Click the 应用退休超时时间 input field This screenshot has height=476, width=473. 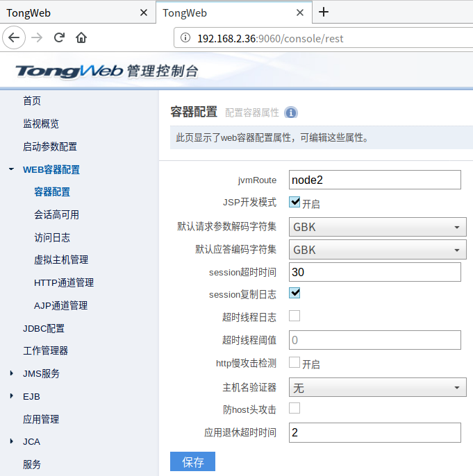[x=375, y=432]
